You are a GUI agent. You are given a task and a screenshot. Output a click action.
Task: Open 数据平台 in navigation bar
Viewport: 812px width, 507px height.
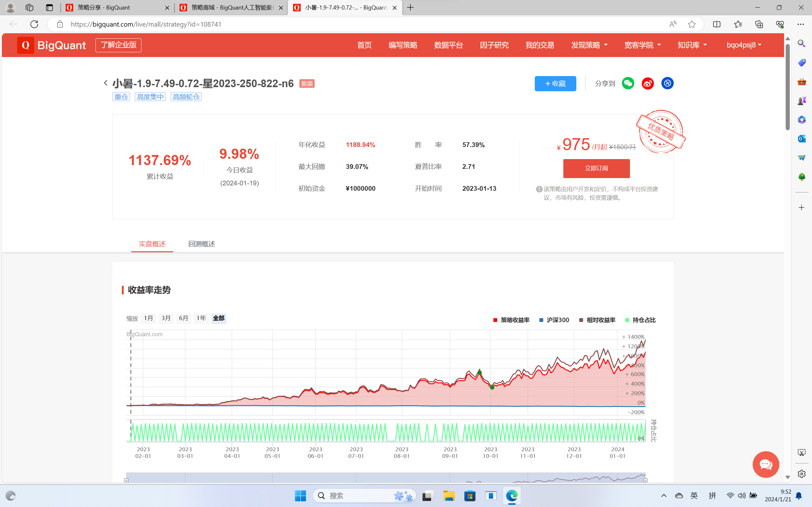[449, 45]
